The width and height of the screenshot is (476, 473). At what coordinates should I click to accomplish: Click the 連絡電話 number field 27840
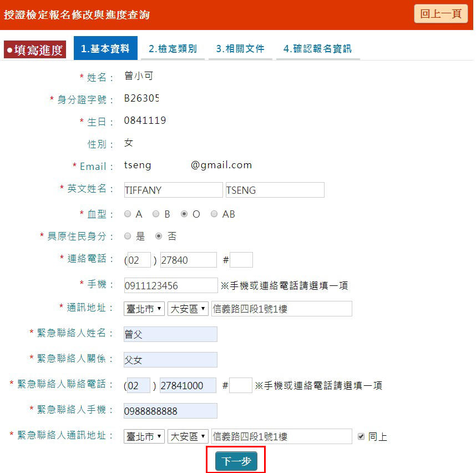point(189,260)
